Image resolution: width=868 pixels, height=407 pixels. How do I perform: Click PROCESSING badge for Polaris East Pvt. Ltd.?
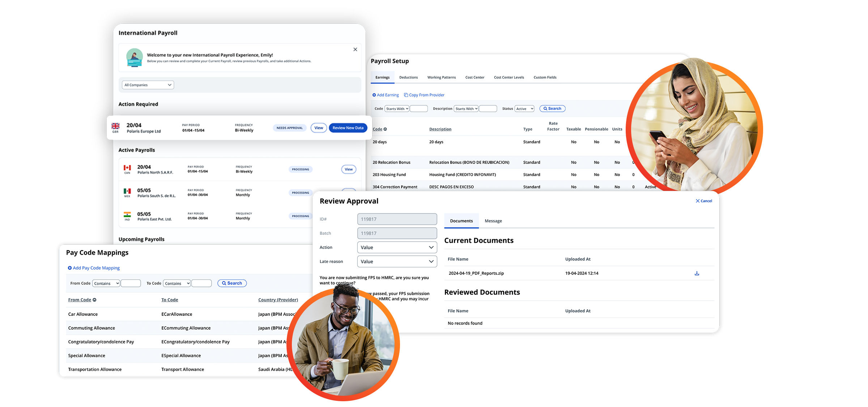301,216
